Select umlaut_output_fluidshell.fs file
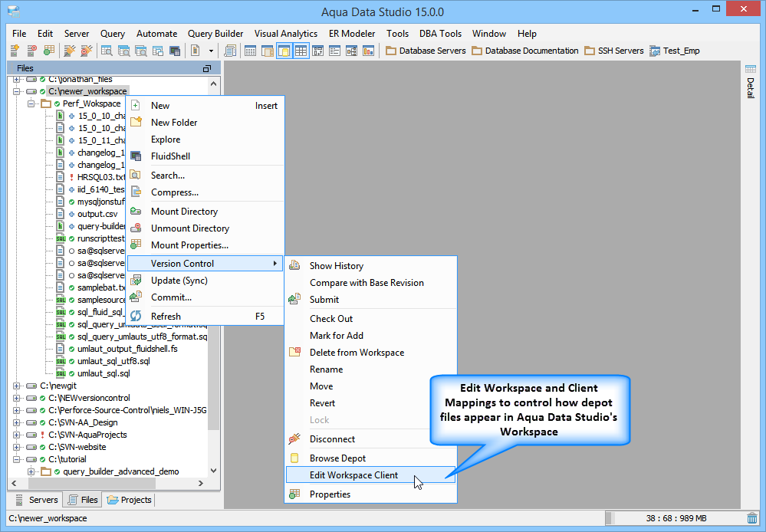 point(127,349)
